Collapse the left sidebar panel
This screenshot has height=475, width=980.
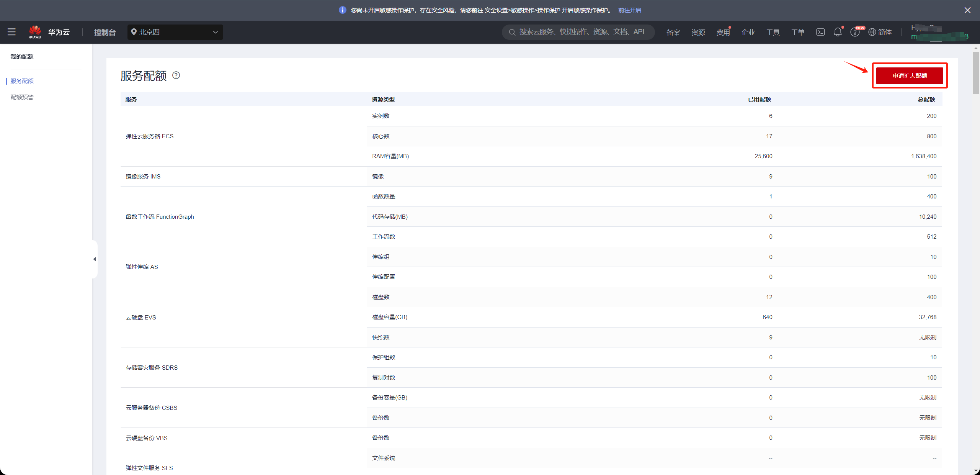click(95, 259)
